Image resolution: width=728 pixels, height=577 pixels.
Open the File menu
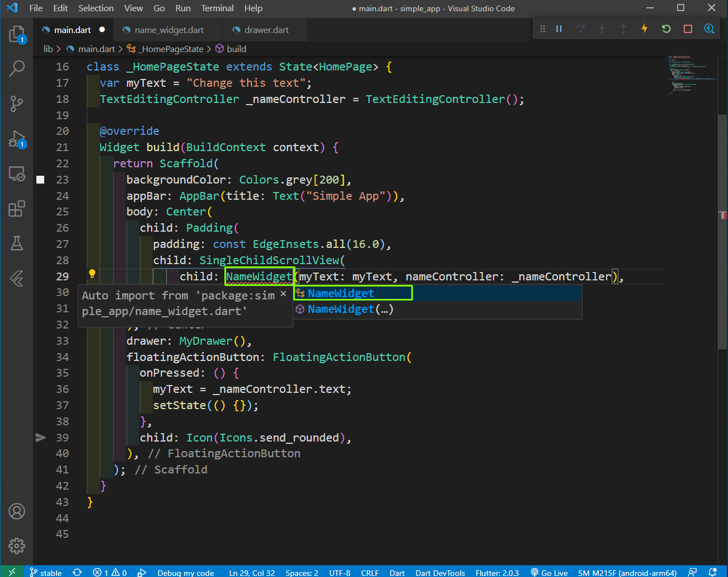[36, 8]
